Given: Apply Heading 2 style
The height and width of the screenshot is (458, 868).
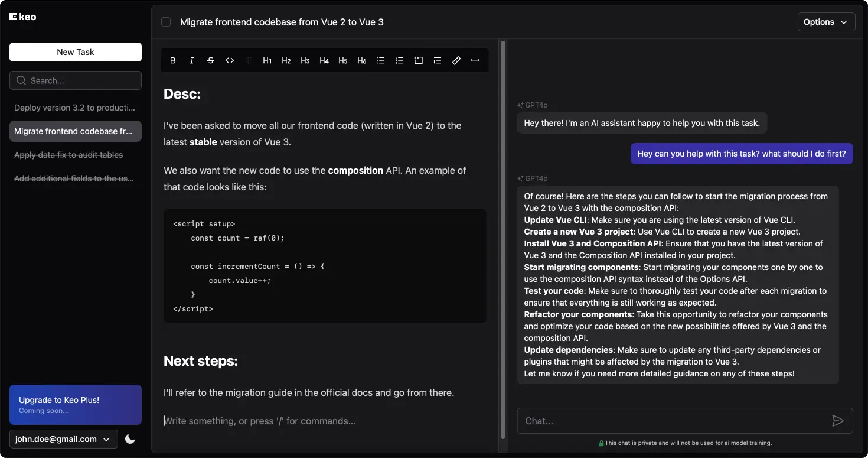Looking at the screenshot, I should coord(286,60).
